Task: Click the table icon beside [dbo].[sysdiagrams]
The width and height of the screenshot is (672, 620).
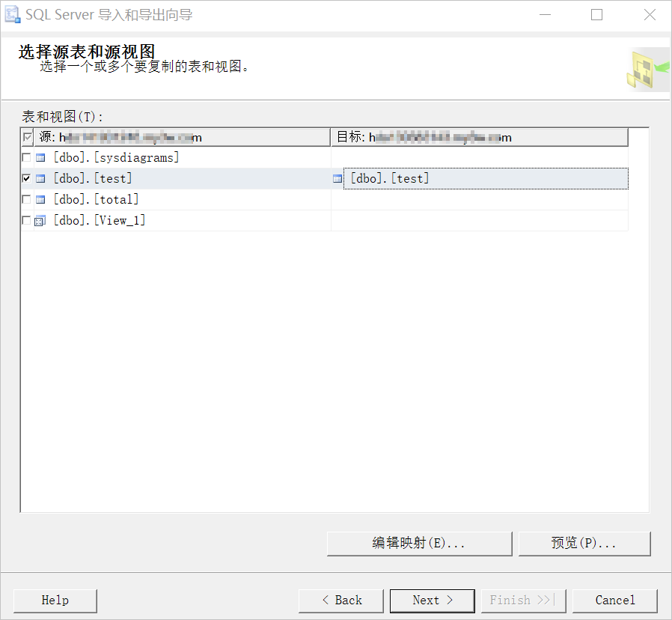Action: point(40,158)
